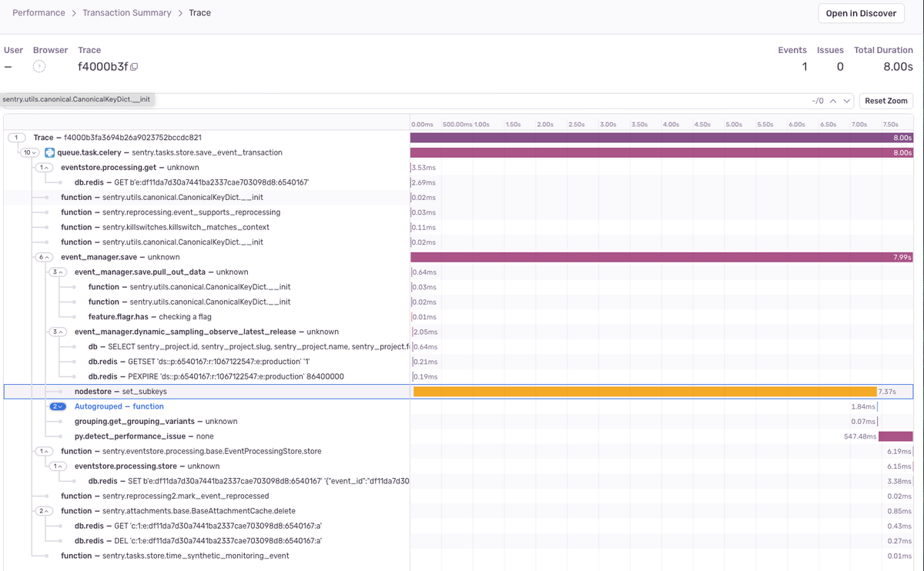Open the Performance breadcrumb
The width and height of the screenshot is (924, 571).
coord(37,13)
